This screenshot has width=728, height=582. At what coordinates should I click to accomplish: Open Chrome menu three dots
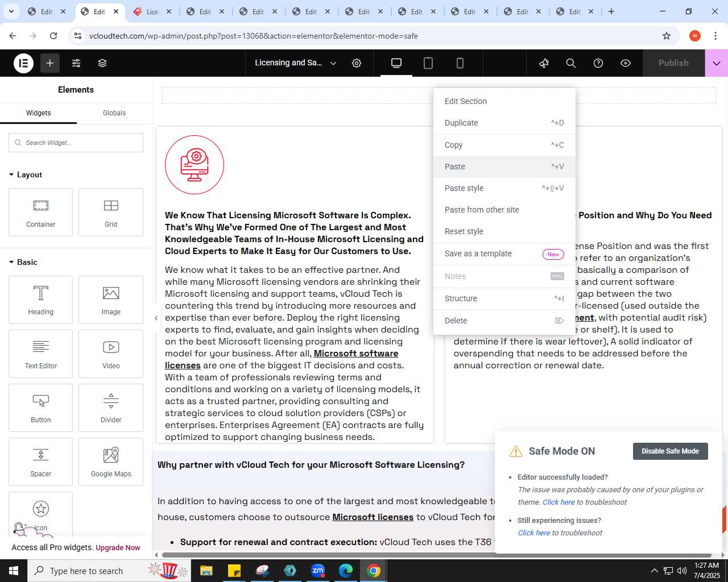pos(715,36)
